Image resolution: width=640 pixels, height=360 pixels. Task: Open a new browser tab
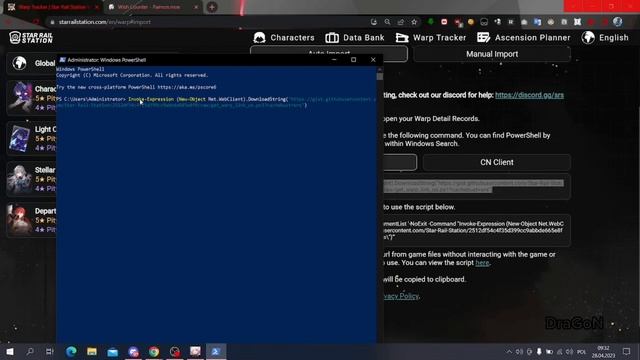(x=212, y=7)
